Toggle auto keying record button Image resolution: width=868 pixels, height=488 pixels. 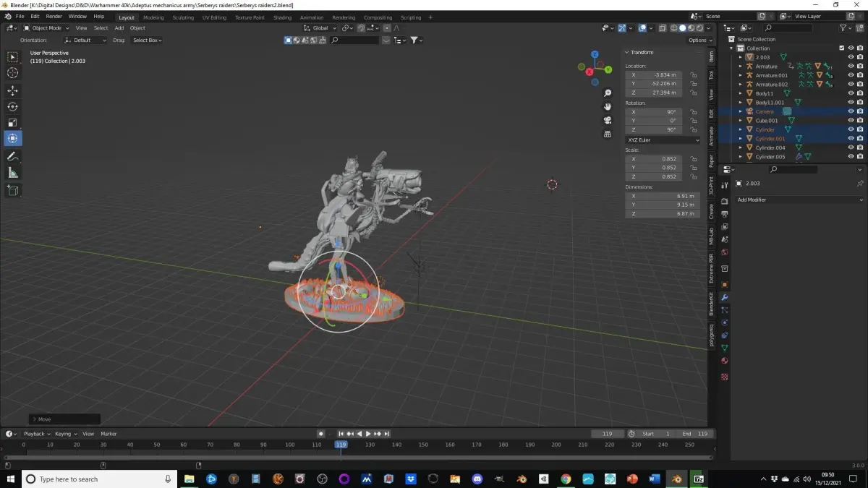[x=320, y=434]
